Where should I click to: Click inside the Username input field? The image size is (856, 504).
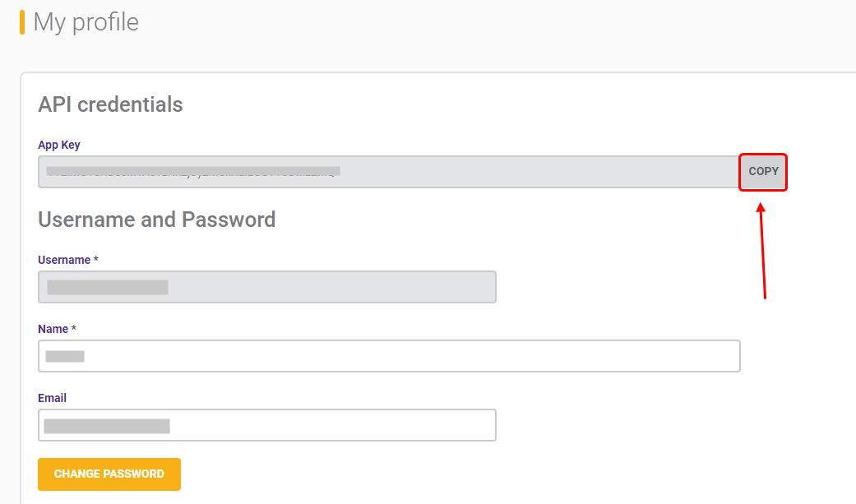click(267, 287)
